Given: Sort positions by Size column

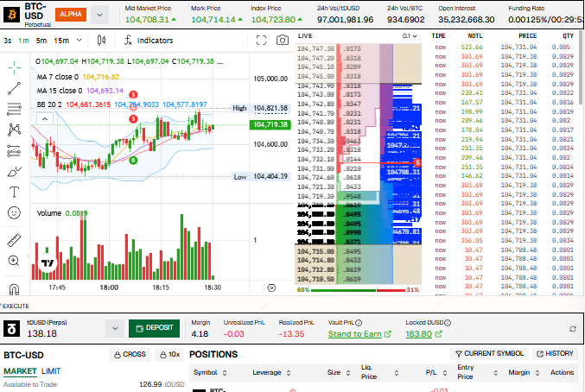Looking at the screenshot, I should 339,372.
